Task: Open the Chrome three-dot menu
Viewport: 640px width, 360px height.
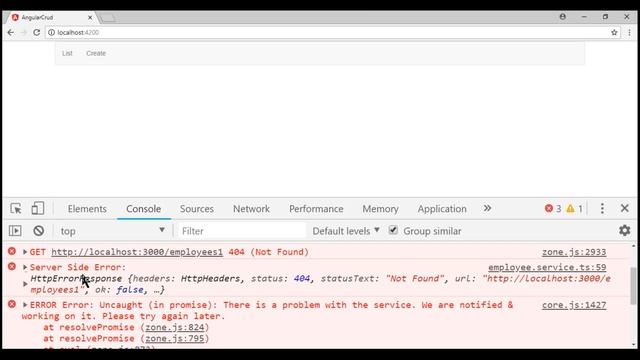Action: click(629, 32)
